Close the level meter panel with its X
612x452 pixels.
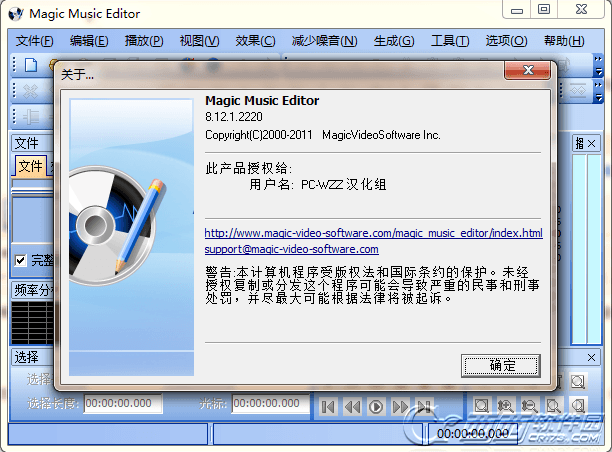(x=592, y=144)
